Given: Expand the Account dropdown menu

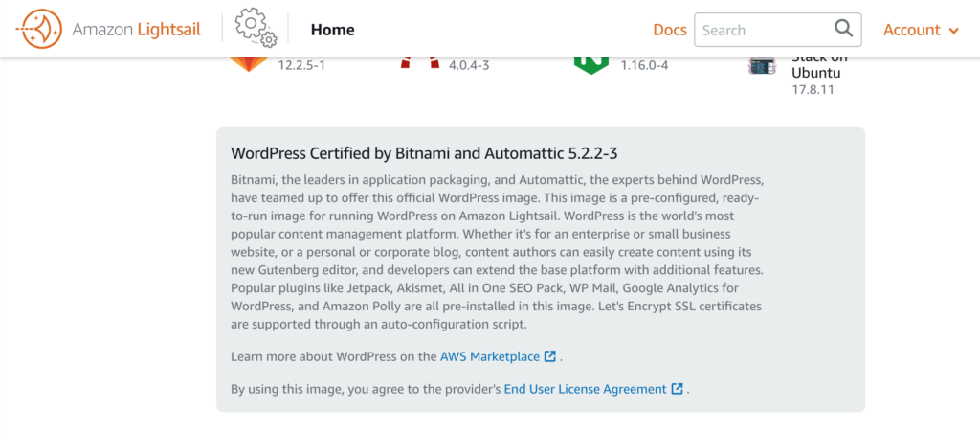Looking at the screenshot, I should [921, 30].
